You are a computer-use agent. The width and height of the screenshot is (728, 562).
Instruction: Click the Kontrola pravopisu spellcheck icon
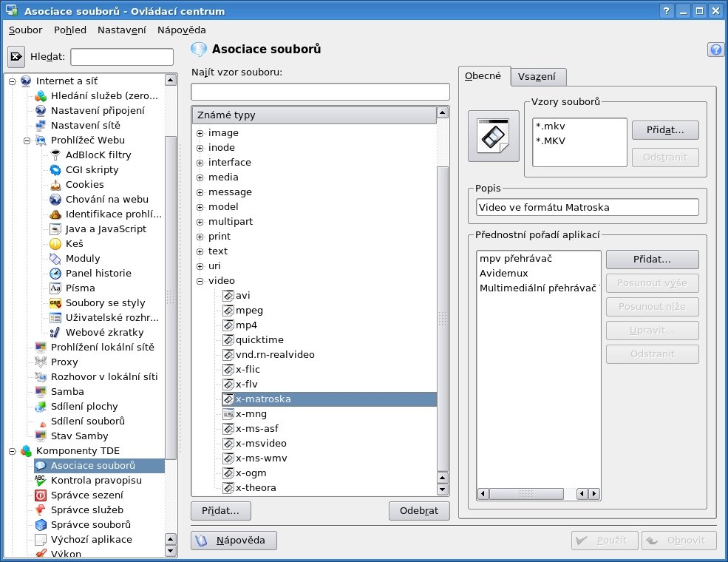click(41, 480)
